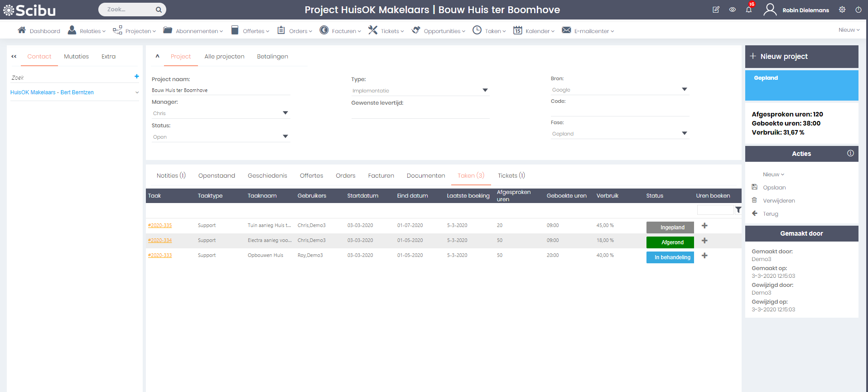Click the E-mailcenter envelope icon
The width and height of the screenshot is (868, 392).
coord(566,30)
